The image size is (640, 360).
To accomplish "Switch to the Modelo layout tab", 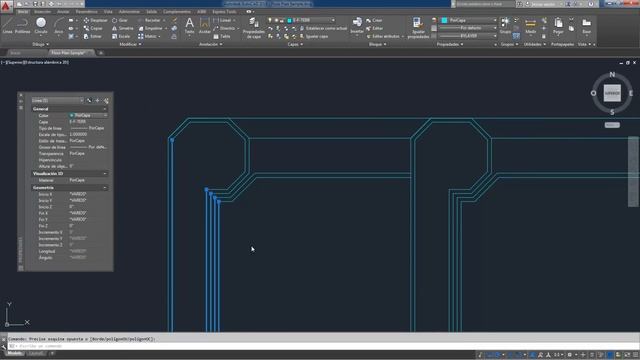I will tap(15, 353).
